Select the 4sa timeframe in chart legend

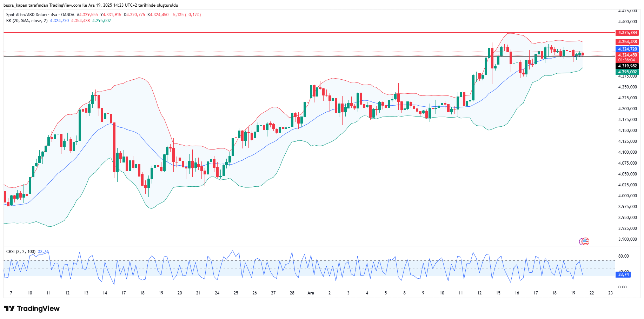coord(54,15)
